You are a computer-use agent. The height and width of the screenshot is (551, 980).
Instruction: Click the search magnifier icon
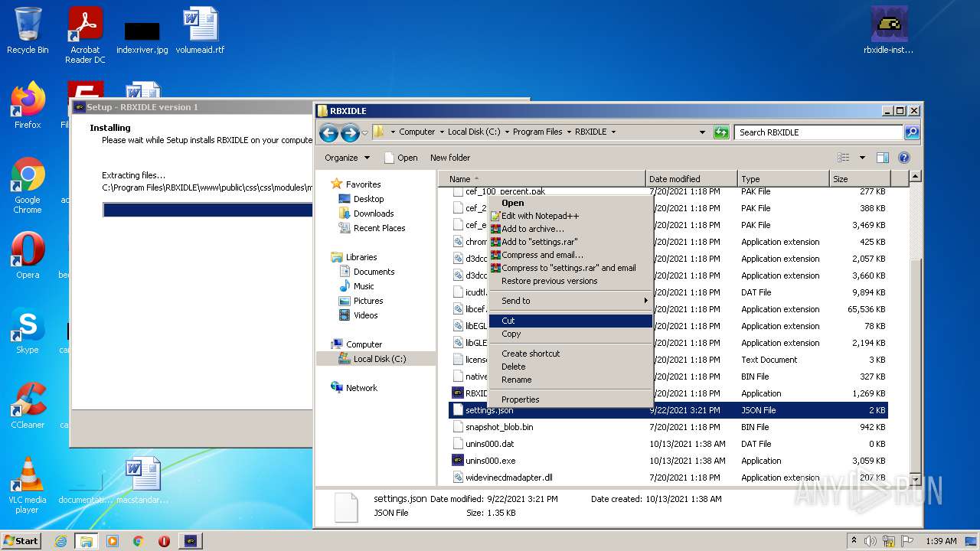[911, 132]
